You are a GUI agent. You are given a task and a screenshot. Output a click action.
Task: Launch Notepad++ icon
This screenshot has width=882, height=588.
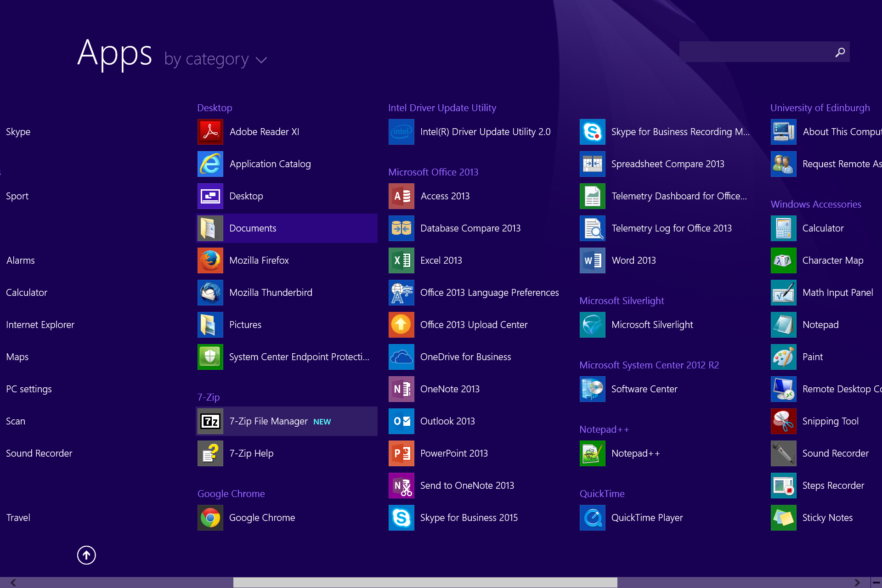[x=592, y=453]
